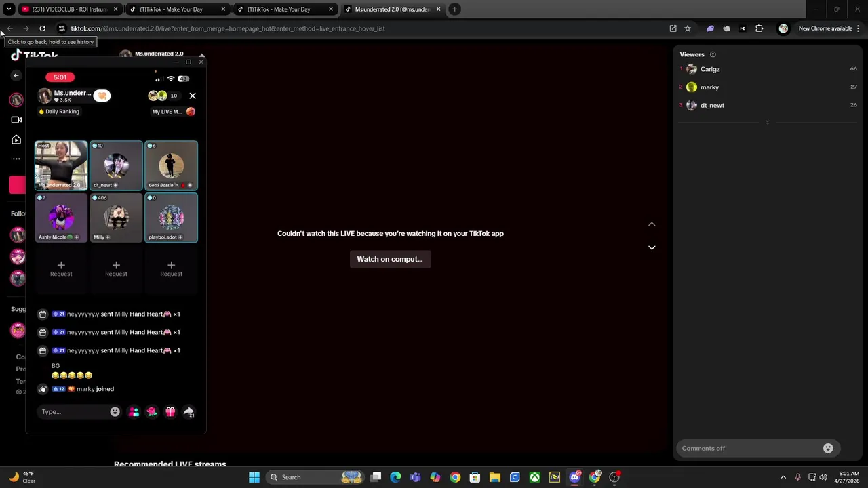Click the Comments off input field
Image resolution: width=868 pixels, height=488 pixels.
[x=749, y=448]
